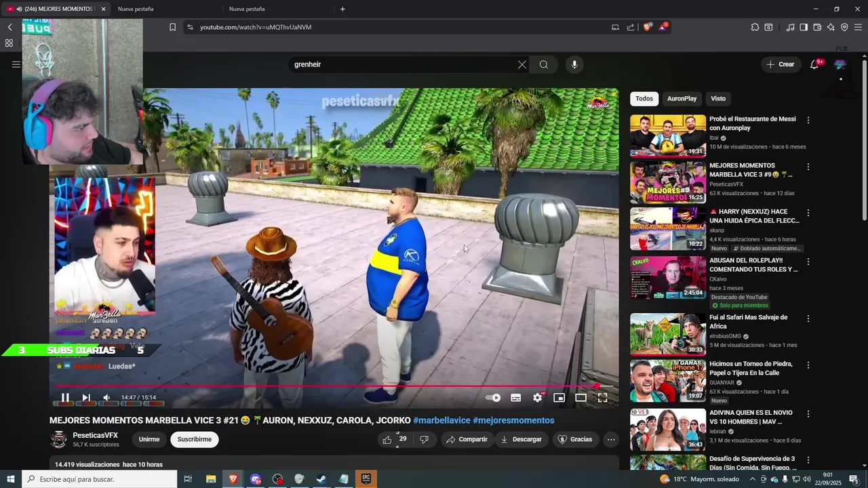Viewport: 868px width, 488px height.
Task: Click the Gracias button
Action: coord(575,439)
